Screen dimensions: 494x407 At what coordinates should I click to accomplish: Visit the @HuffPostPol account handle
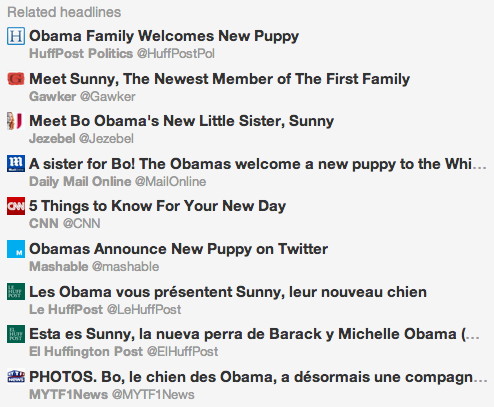point(176,54)
